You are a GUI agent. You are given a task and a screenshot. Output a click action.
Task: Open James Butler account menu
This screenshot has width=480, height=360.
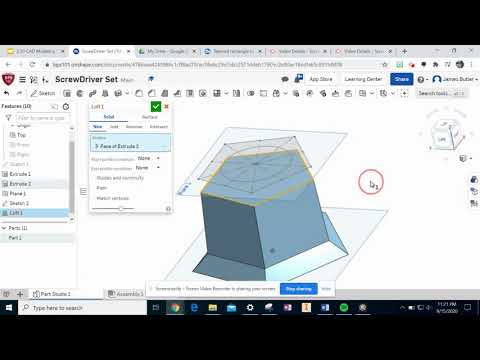(x=455, y=79)
